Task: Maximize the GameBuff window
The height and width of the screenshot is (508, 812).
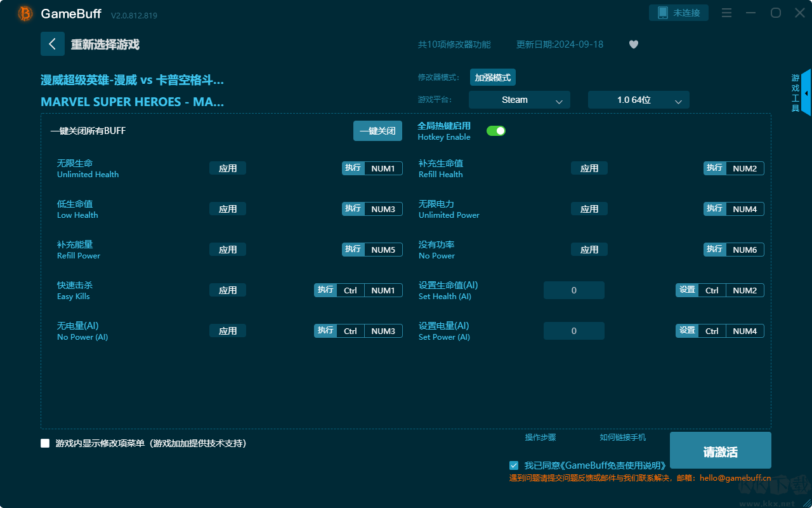Action: (x=775, y=13)
